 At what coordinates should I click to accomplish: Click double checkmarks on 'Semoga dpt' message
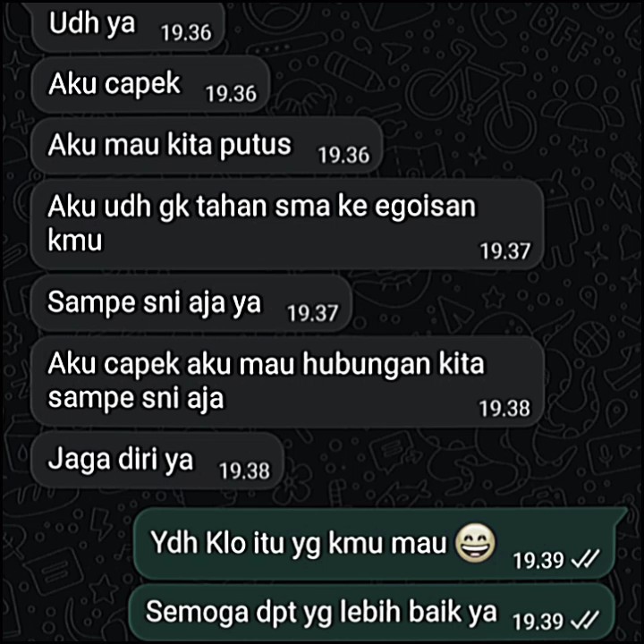tap(586, 620)
